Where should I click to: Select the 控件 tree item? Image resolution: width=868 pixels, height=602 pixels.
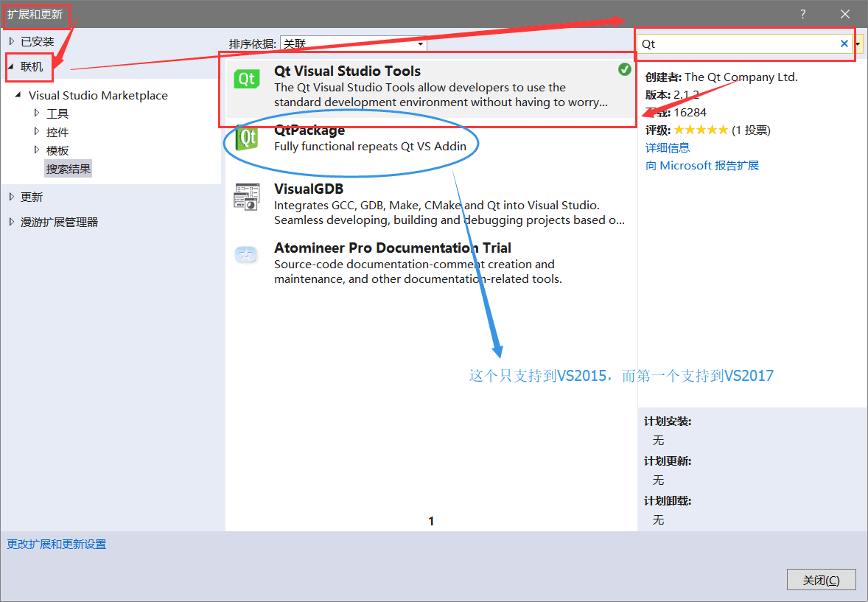click(x=57, y=132)
